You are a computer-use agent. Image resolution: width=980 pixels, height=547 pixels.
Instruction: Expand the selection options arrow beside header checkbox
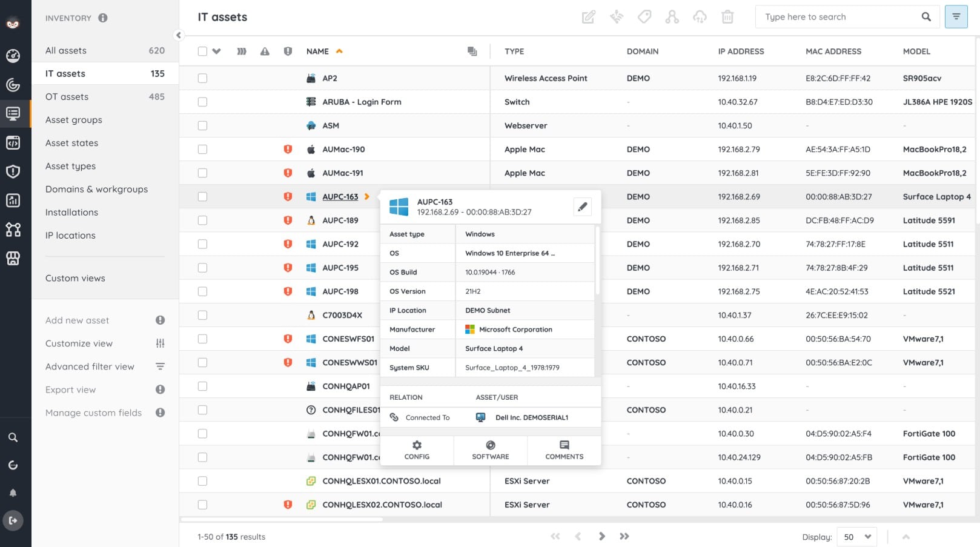click(216, 51)
